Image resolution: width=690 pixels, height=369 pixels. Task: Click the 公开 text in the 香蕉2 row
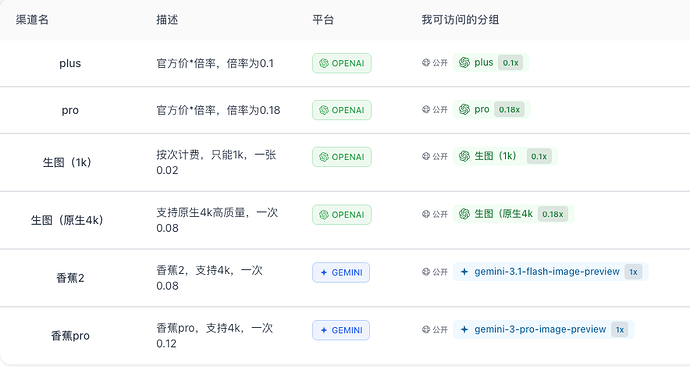pos(440,272)
